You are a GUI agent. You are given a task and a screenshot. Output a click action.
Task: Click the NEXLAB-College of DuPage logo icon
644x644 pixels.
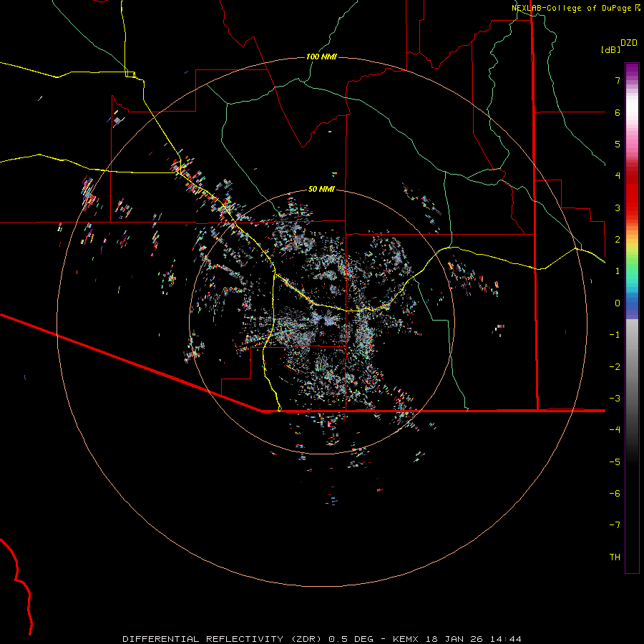coord(638,7)
